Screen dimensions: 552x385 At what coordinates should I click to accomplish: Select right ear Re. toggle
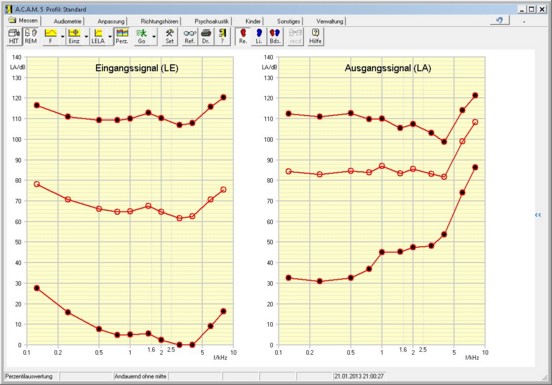point(243,37)
